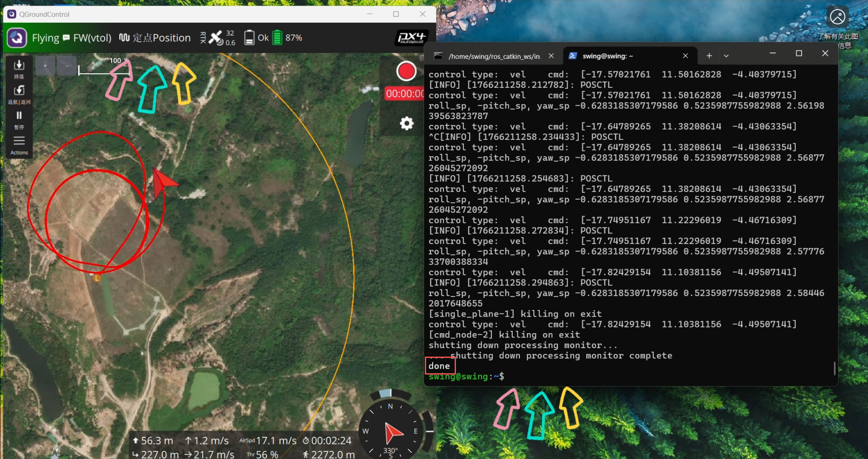Open the Actions hamburger menu

pyautogui.click(x=19, y=141)
